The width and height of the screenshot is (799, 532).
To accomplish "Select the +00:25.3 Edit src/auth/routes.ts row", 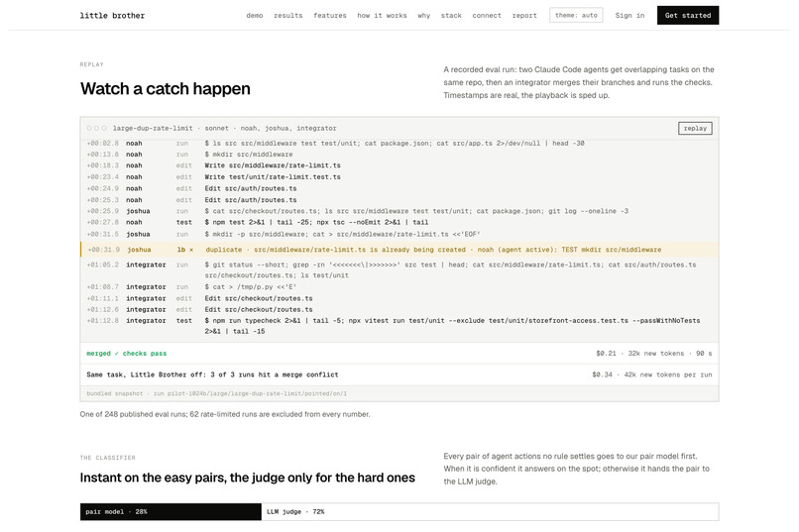I will point(399,199).
